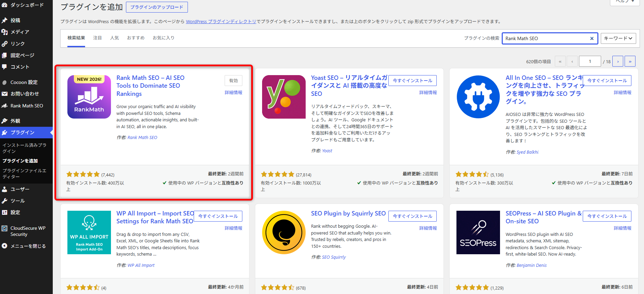Viewport: 644px width, 294px height.
Task: Click the RankMath plugin logo thumbnail
Action: pos(89,97)
